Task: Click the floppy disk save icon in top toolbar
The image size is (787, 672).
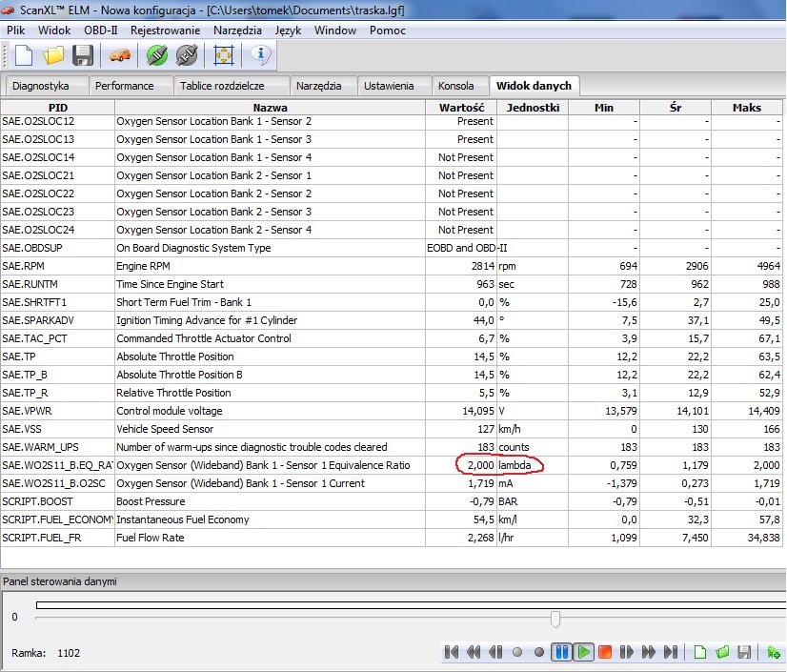Action: [83, 54]
